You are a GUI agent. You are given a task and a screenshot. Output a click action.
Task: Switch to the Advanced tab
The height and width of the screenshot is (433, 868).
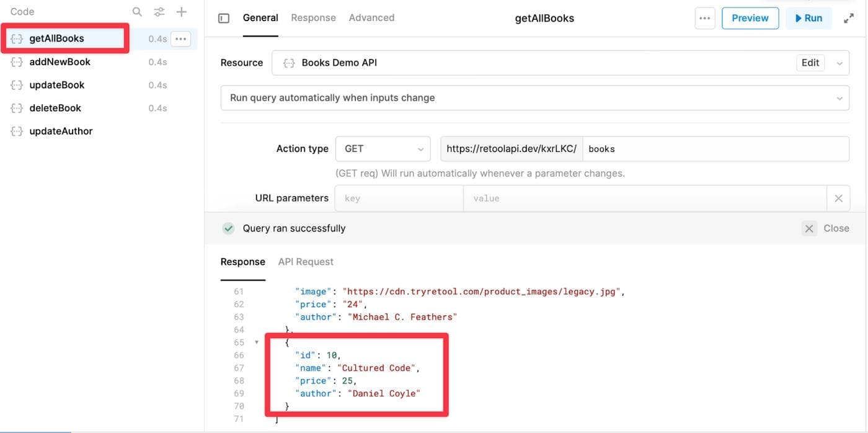[371, 17]
